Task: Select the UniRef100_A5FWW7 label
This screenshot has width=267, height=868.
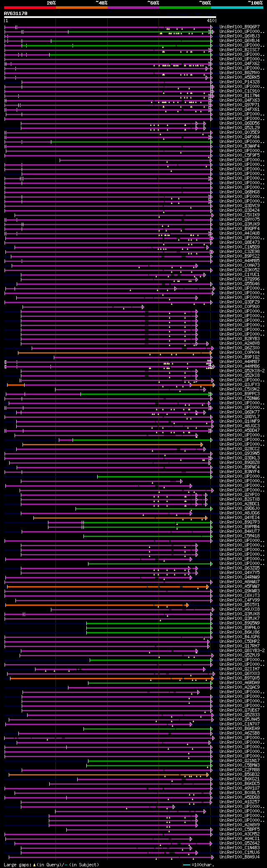Action: click(x=239, y=586)
